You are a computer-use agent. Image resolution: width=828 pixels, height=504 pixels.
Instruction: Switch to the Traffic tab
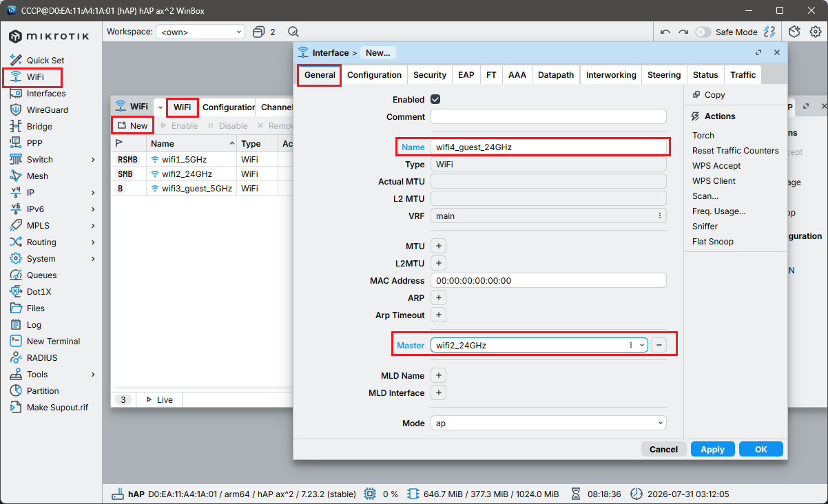(743, 75)
